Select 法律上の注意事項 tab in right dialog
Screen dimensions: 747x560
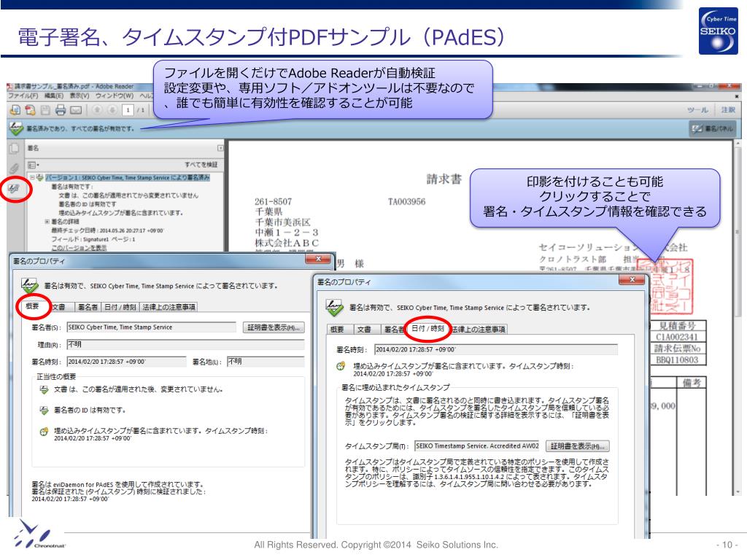479,330
